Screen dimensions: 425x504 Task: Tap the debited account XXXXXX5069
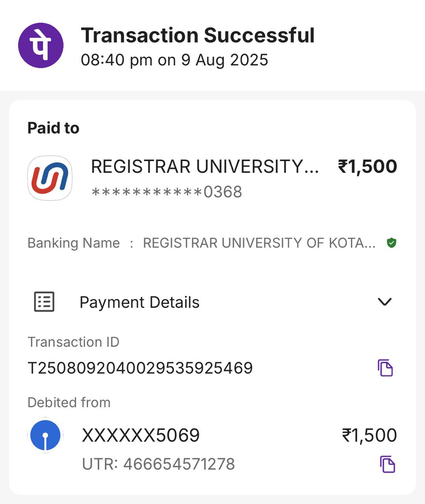tap(140, 435)
